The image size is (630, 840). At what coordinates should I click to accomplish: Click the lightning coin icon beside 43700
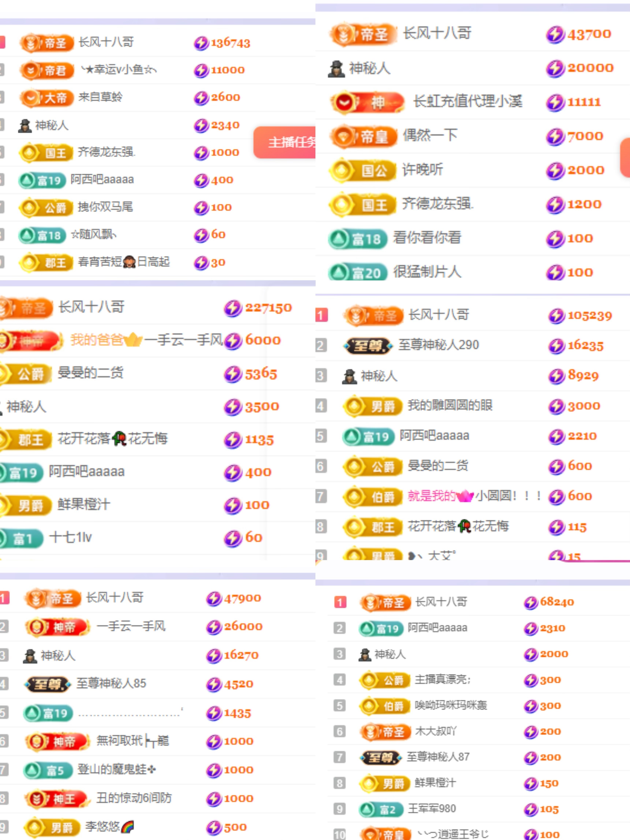[x=556, y=35]
